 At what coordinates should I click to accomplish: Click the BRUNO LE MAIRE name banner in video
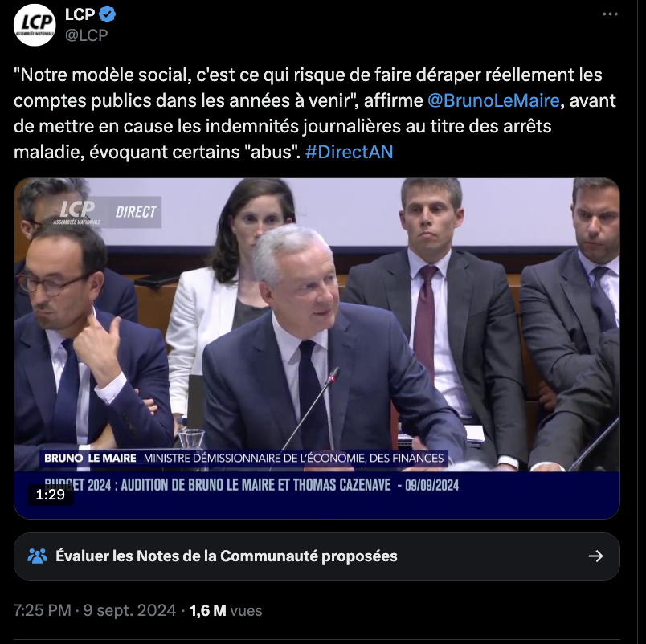click(x=244, y=458)
